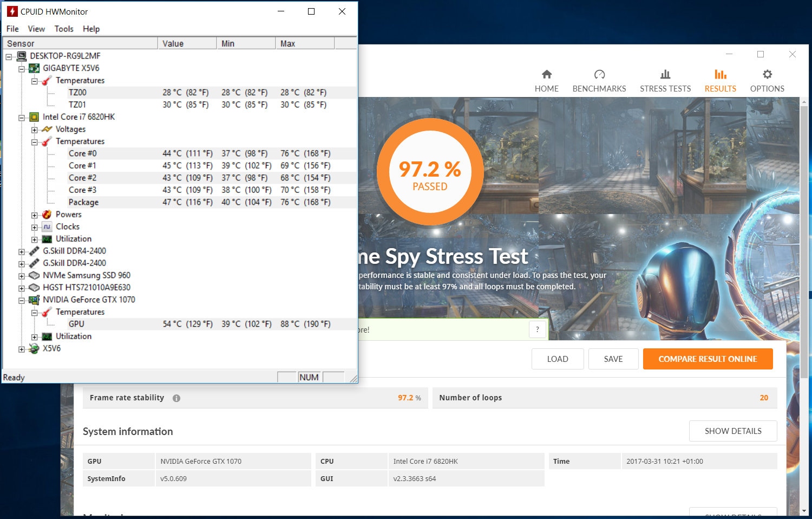Expand Intel Core i7 Utilization branch
The image size is (812, 519).
click(x=35, y=239)
